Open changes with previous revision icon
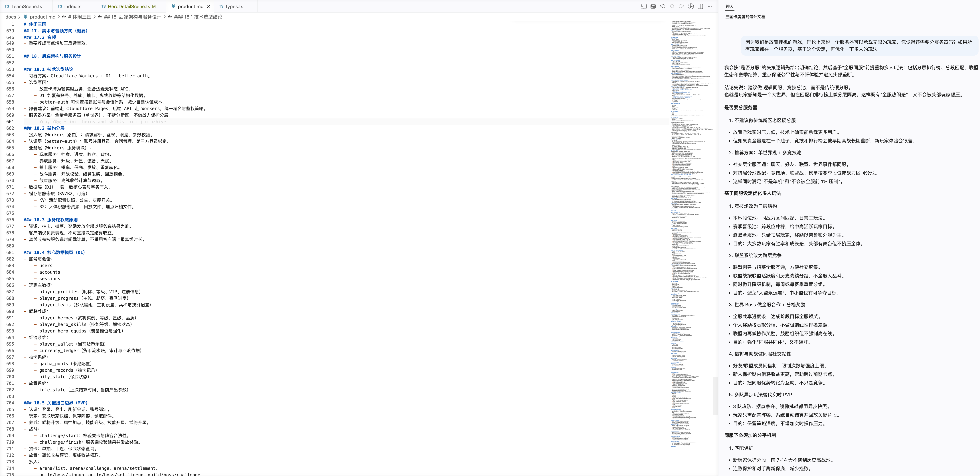This screenshot has width=980, height=476. coord(663,7)
